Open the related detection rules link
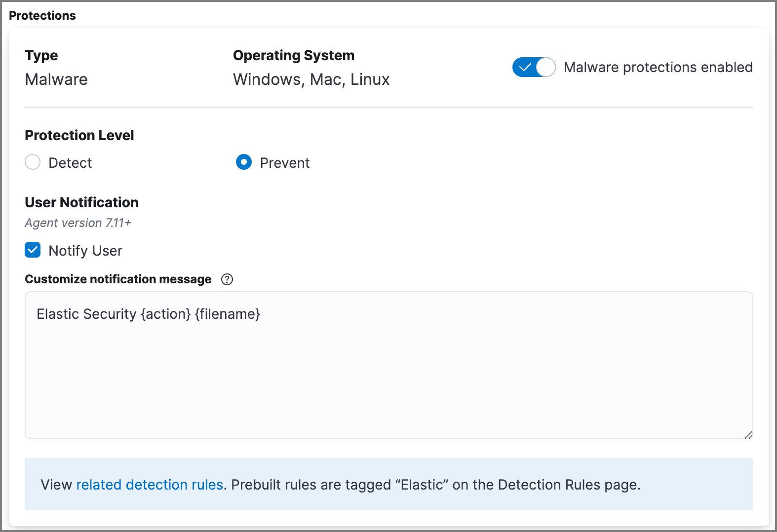777x532 pixels. pos(150,485)
